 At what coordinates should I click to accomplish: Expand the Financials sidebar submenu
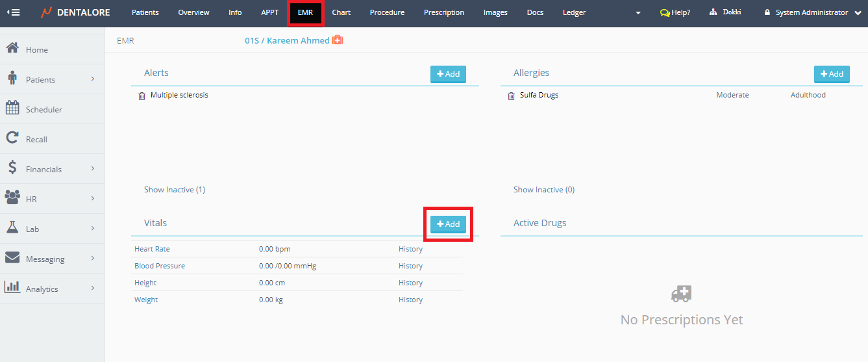click(93, 168)
